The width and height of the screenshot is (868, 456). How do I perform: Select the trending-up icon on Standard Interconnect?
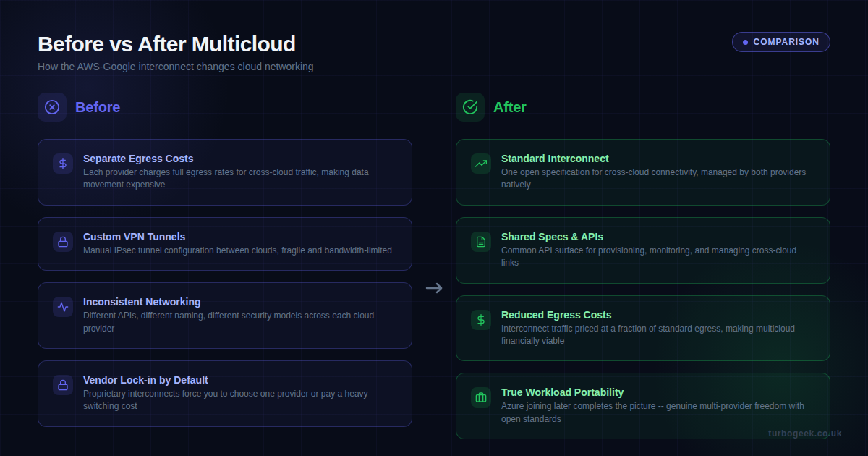481,164
